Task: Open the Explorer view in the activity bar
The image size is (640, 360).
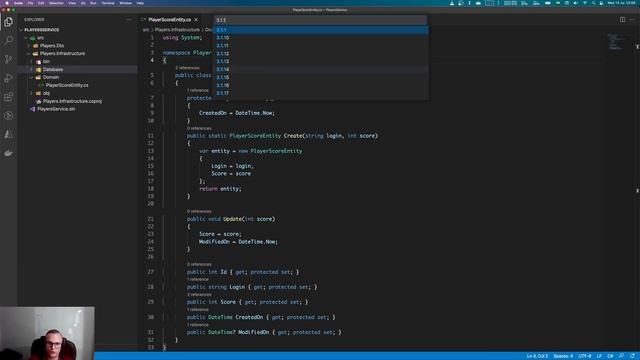Action: pos(9,22)
